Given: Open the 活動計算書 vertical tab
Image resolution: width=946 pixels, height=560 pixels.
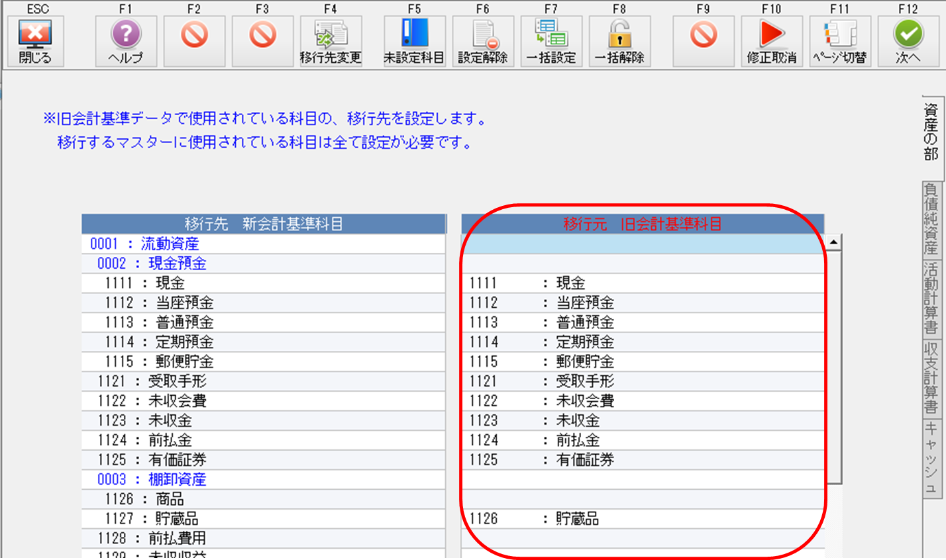Looking at the screenshot, I should 931,299.
